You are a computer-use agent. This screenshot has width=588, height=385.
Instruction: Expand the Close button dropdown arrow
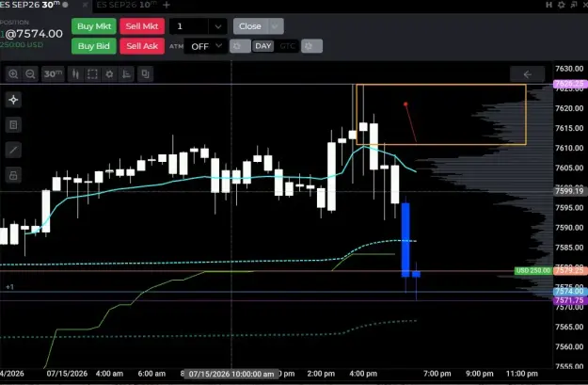coord(276,26)
